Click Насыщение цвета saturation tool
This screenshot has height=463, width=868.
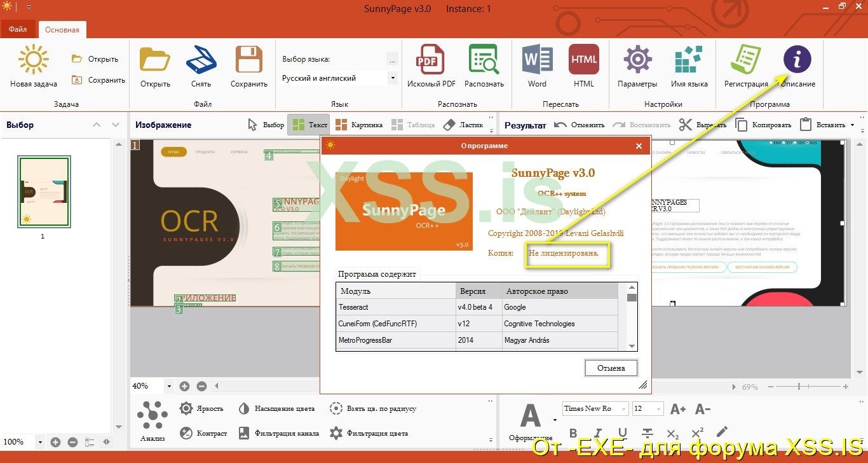click(x=276, y=408)
